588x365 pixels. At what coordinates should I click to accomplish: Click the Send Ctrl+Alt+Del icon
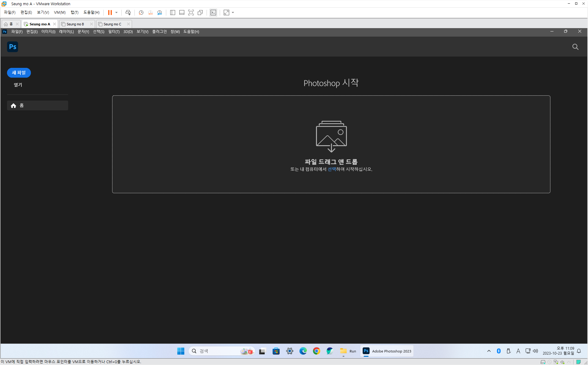[x=128, y=13]
